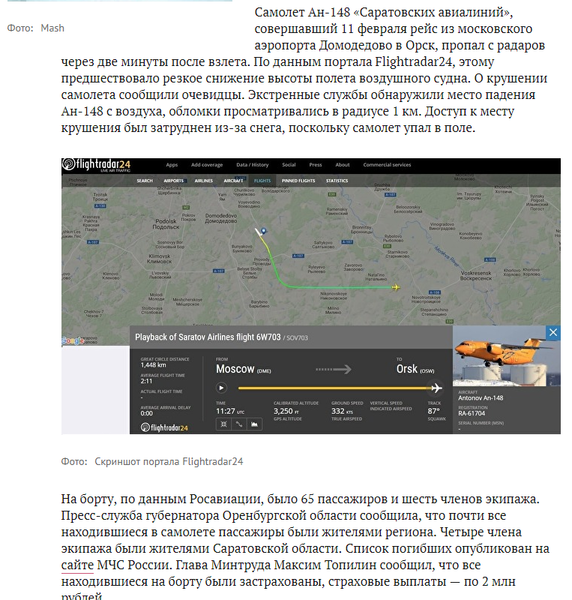Click the blue airport pin marker on the map
Screen dimensions: 572x600
tap(264, 231)
